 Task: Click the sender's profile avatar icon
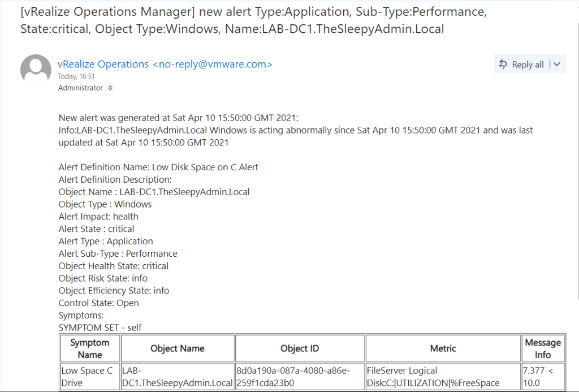pos(36,70)
